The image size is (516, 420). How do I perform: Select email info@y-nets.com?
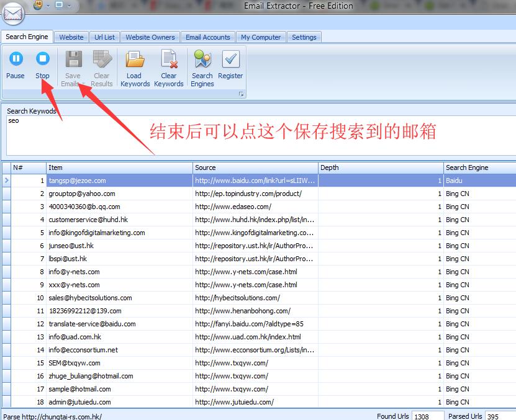point(74,272)
